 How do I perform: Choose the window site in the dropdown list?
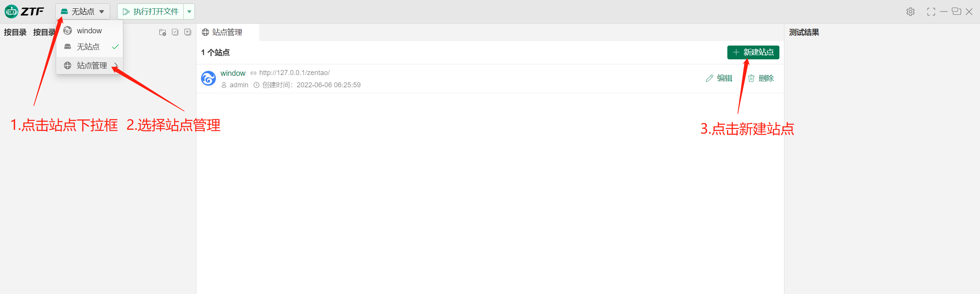click(89, 31)
